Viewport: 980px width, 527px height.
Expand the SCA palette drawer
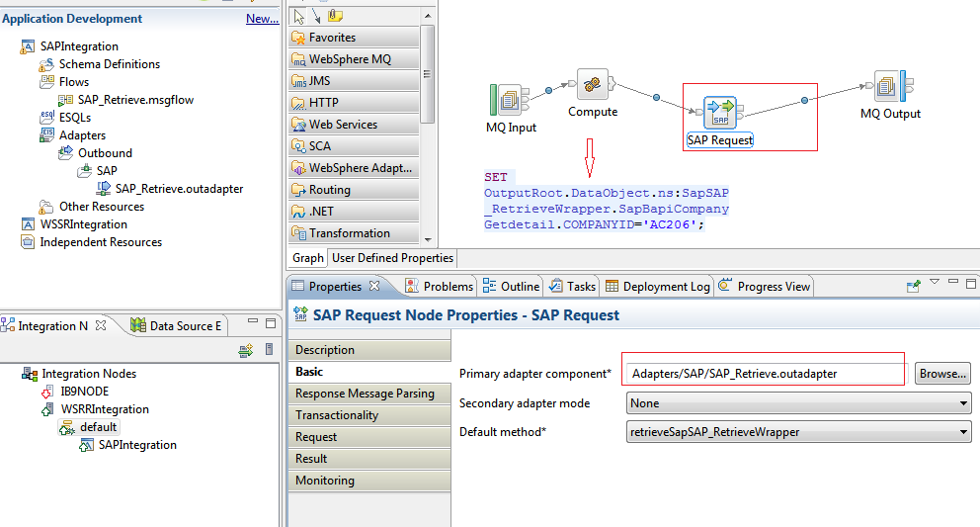click(x=354, y=145)
